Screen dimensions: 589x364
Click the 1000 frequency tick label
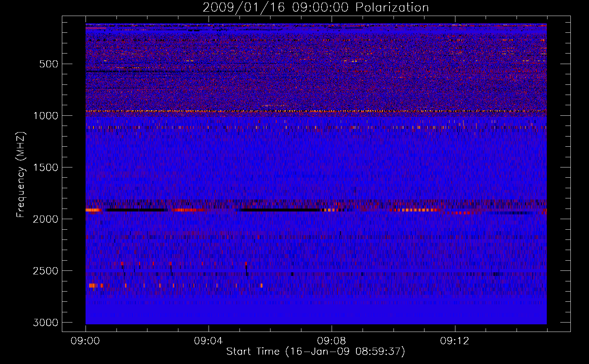46,116
